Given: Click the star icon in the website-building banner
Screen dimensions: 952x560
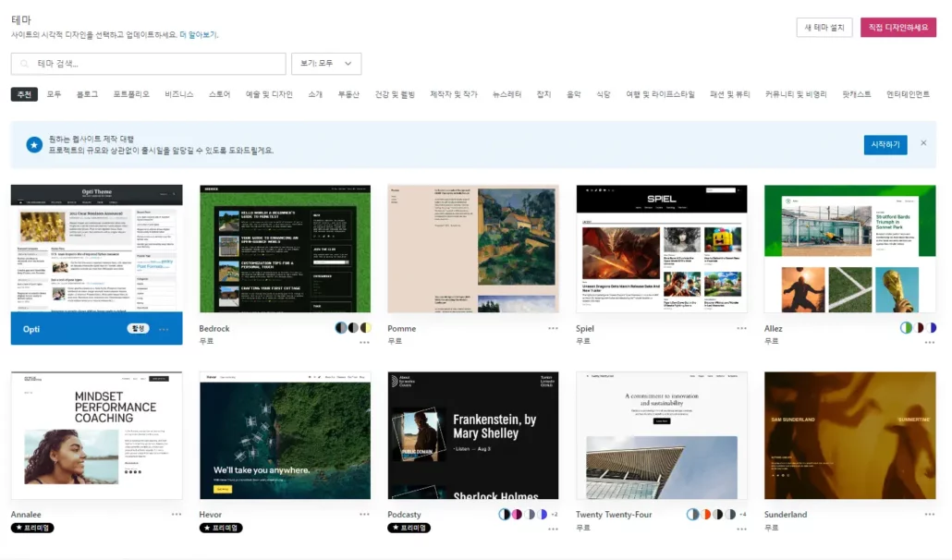Looking at the screenshot, I should [34, 144].
